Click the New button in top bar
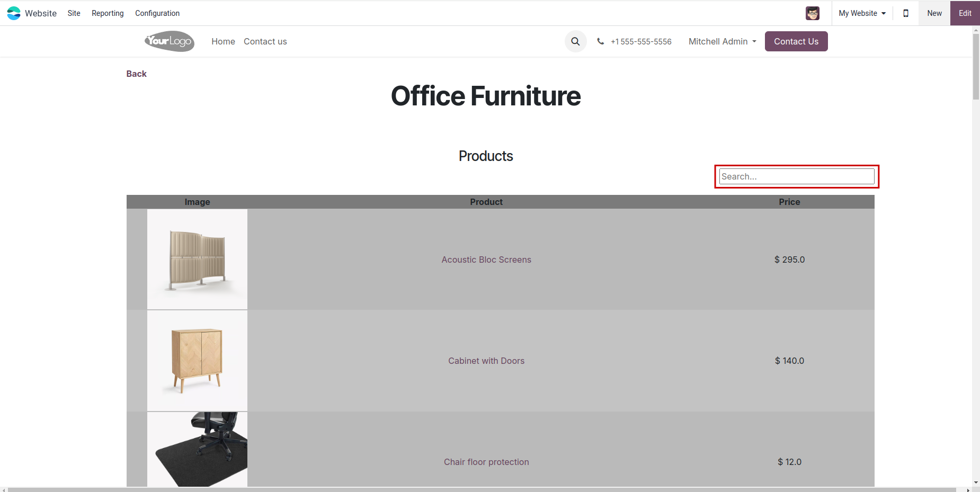The height and width of the screenshot is (492, 980). [x=934, y=13]
